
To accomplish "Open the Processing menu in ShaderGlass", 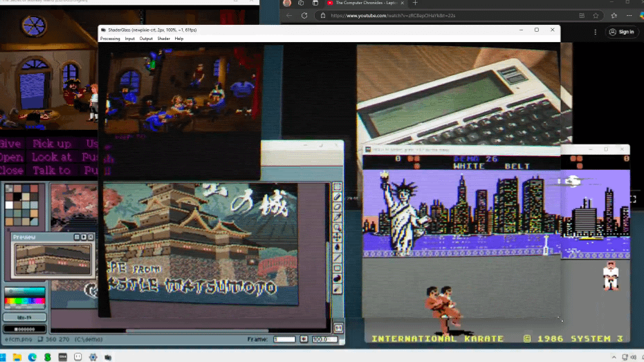I will pos(110,39).
